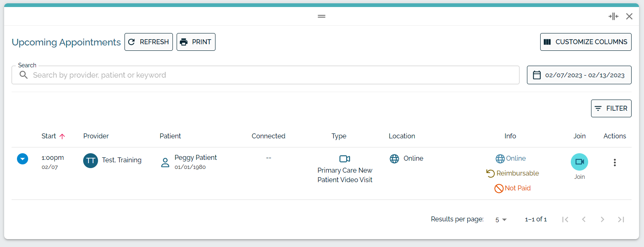Open the results per page dropdown

[x=501, y=220]
